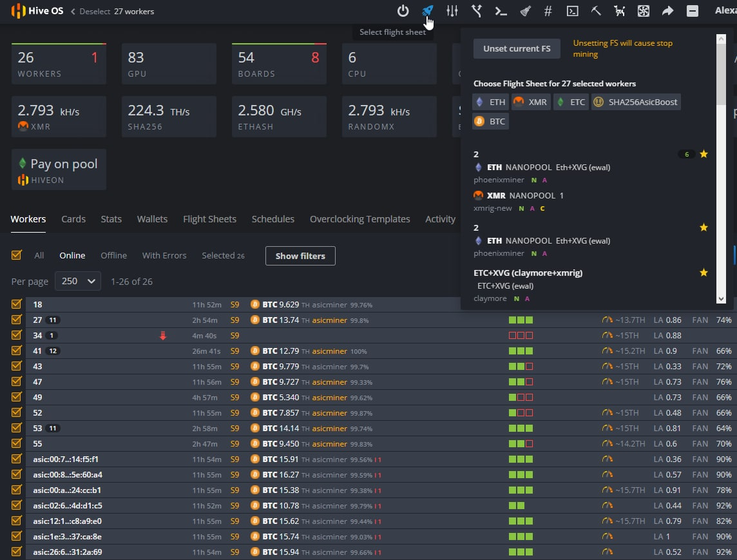Image resolution: width=737 pixels, height=560 pixels.
Task: Click the minus box delete icon
Action: coord(693,11)
